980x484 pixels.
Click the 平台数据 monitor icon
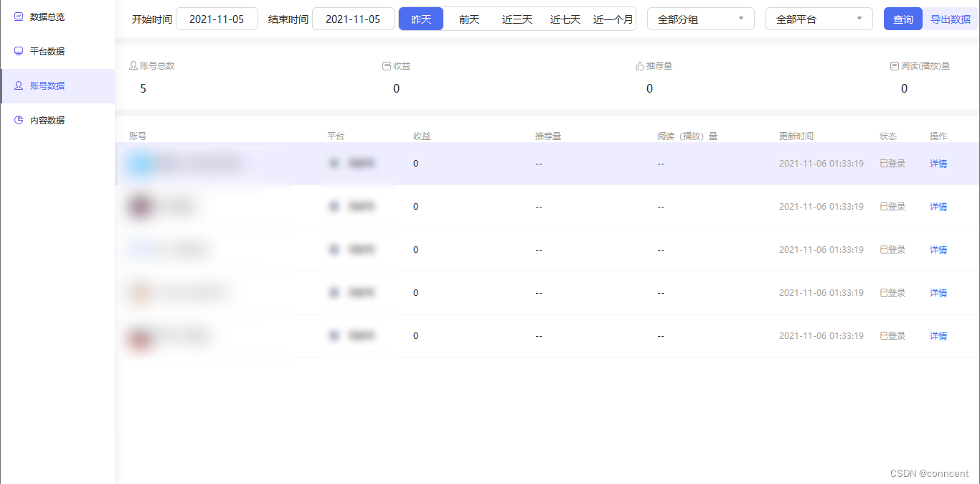pyautogui.click(x=19, y=51)
